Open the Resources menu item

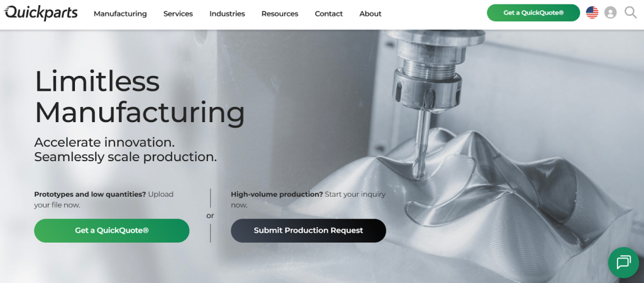point(280,14)
